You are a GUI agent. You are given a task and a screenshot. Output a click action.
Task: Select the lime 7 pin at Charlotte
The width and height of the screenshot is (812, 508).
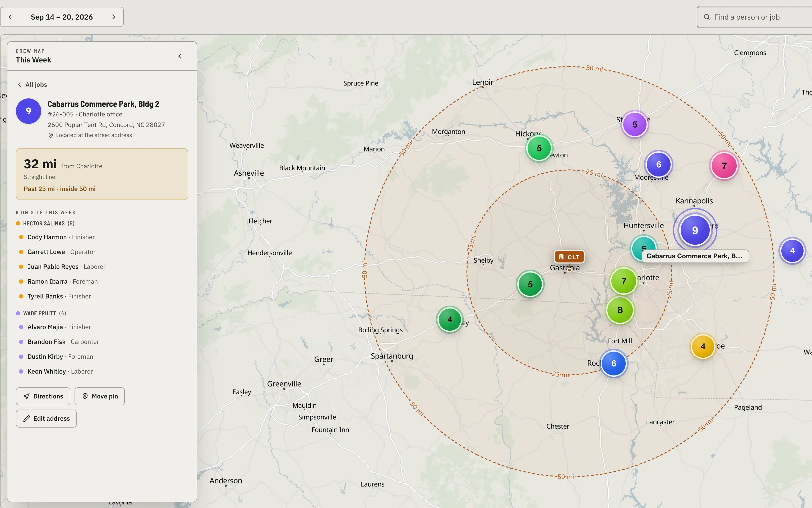(x=624, y=281)
